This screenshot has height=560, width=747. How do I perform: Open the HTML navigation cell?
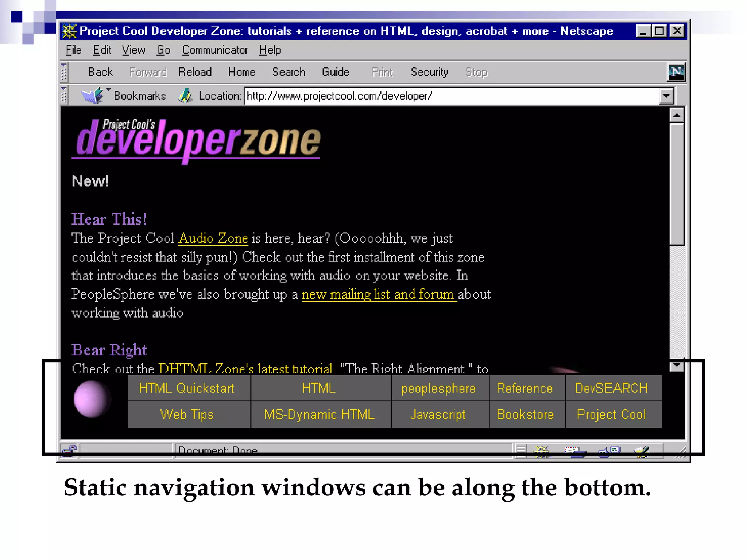pyautogui.click(x=321, y=388)
